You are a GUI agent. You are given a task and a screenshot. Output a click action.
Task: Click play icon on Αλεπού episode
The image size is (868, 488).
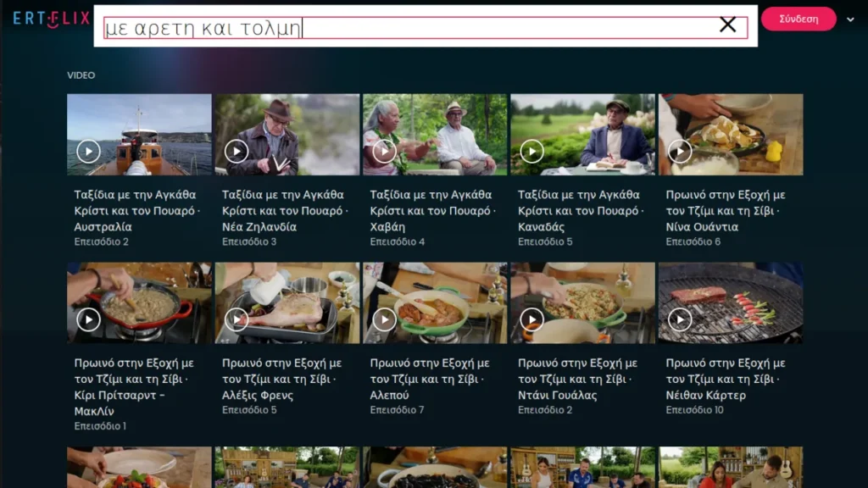pos(384,319)
